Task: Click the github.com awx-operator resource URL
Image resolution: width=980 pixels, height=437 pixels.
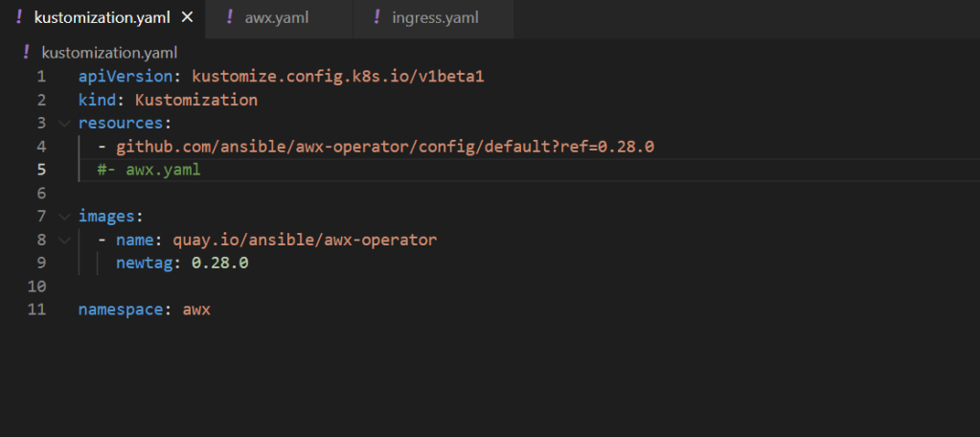Action: point(385,147)
